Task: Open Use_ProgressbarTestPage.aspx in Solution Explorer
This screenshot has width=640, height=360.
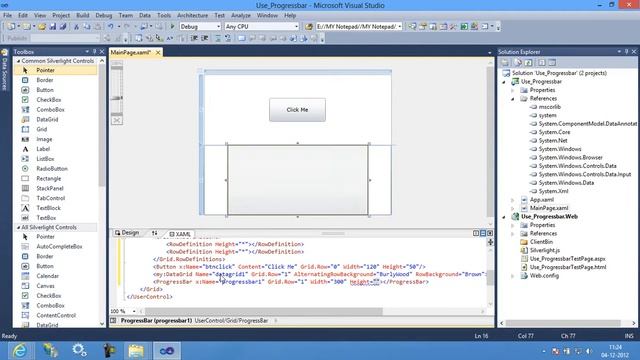Action: [567, 259]
